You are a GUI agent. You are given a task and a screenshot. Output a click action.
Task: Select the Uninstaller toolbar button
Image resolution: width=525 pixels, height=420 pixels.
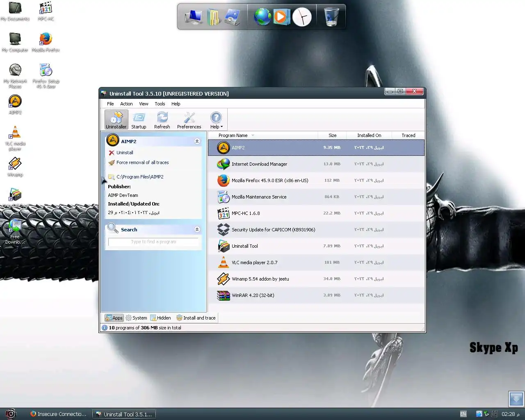click(116, 120)
